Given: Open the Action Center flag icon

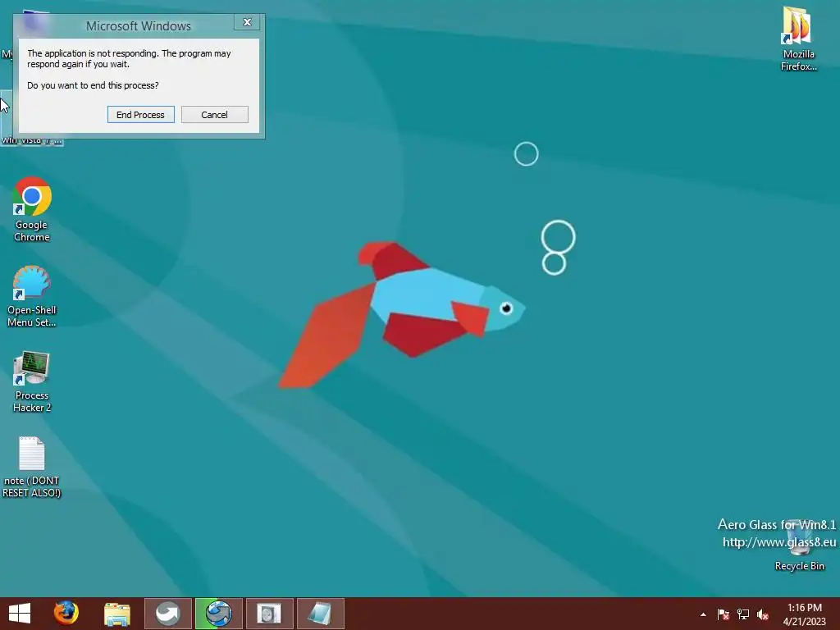Looking at the screenshot, I should (x=724, y=614).
